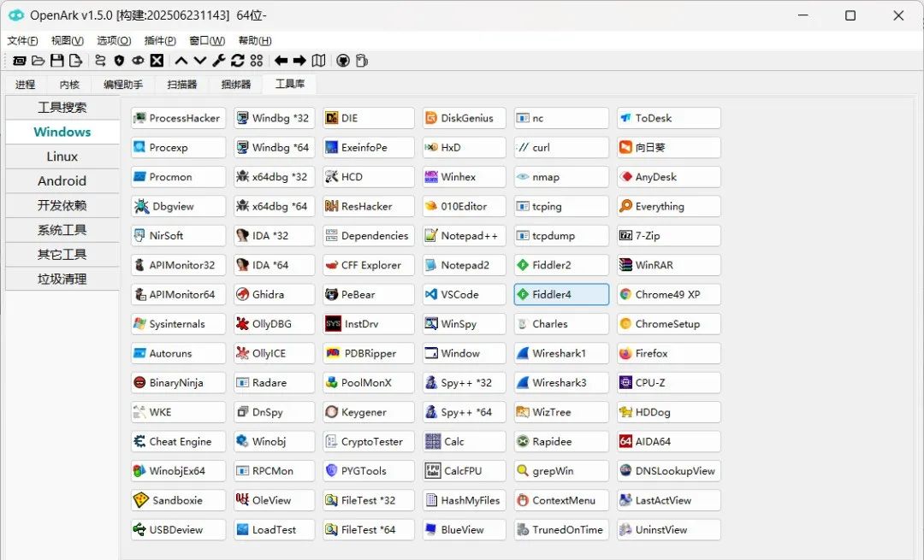The image size is (924, 560).
Task: Select the wrench settings icon
Action: point(218,61)
